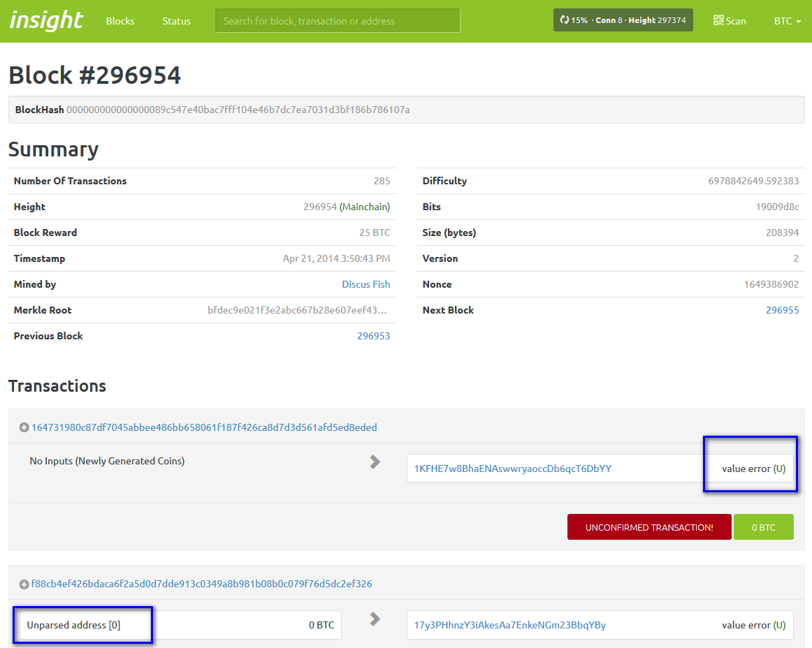Screen dimensions: 812x648
Task: Visit the Discus Fish miner link
Action: 365,283
